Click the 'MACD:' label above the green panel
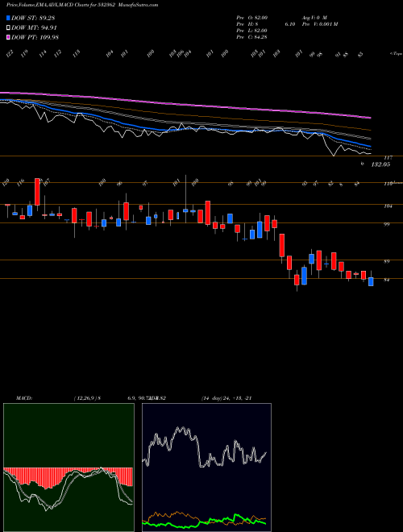 coord(23,398)
